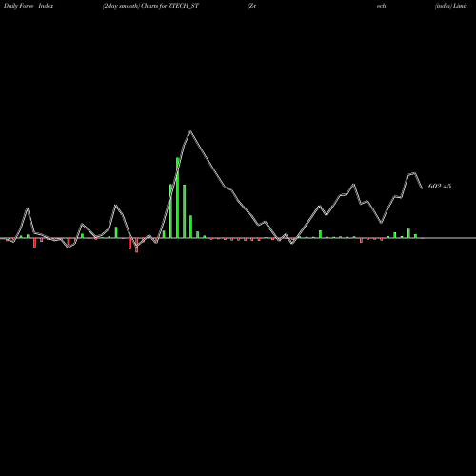Click the '(2day smooth) Charts for ZTECH_ST' text
Screen dimensions: 476x476
(150, 6)
